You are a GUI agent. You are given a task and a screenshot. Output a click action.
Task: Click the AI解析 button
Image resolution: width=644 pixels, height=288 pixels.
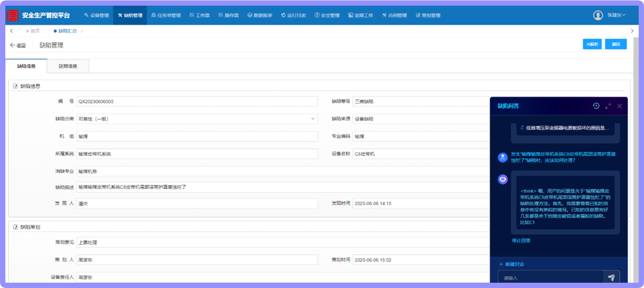(592, 44)
